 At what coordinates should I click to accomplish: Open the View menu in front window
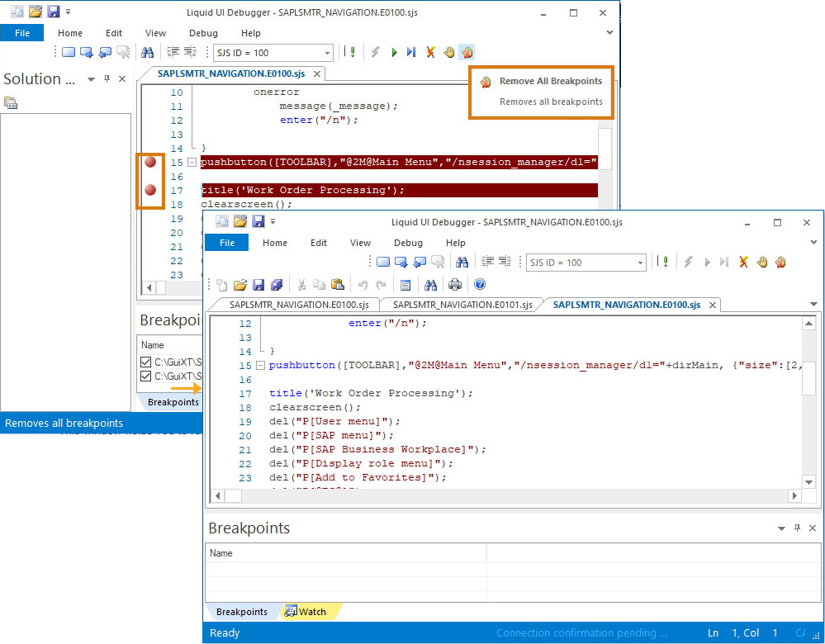(360, 243)
